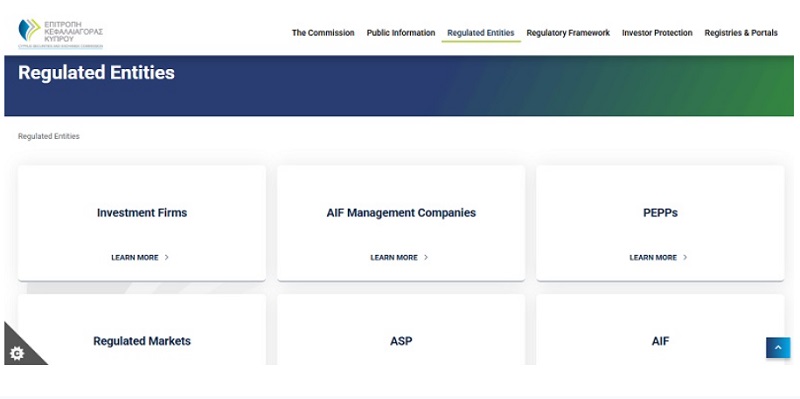Click Learn More under AIF Management Companies
The height and width of the screenshot is (399, 800).
point(394,258)
